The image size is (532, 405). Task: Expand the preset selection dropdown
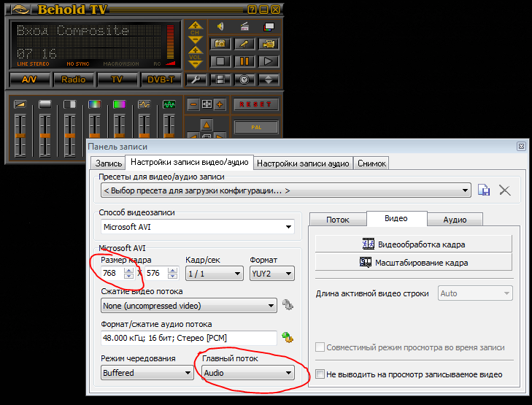click(285, 190)
